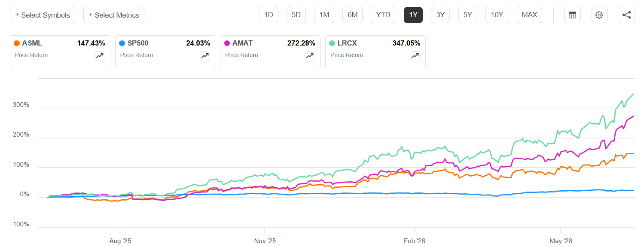Open AMAT price return chart-type icon
This screenshot has width=644, height=247.
[310, 56]
